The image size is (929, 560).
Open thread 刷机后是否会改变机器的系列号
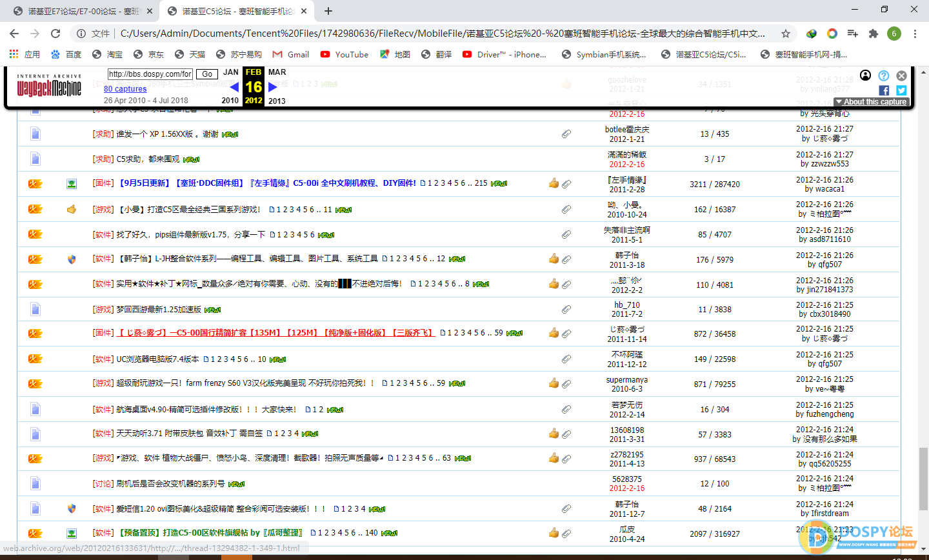(170, 483)
